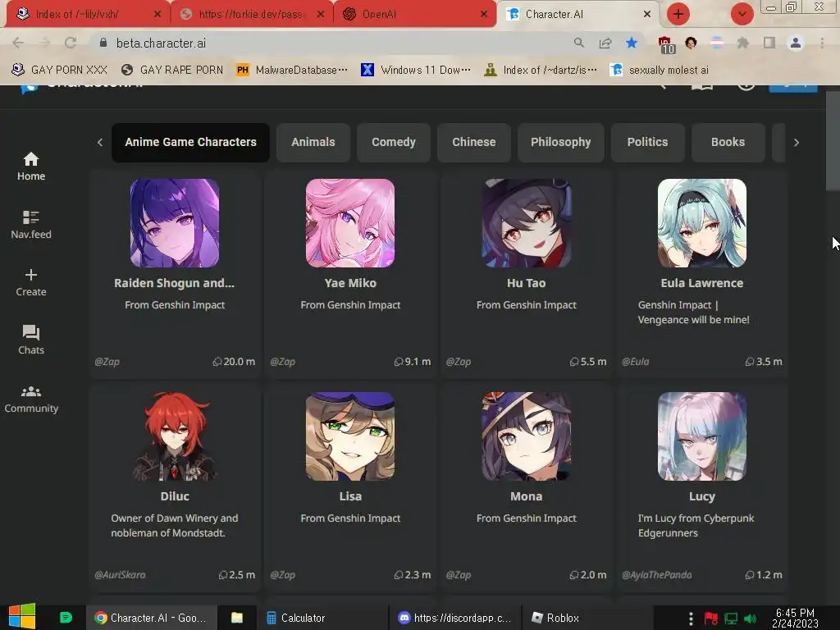Screen dimensions: 840x630
Task: Open the green chat app taskbar icon
Action: tap(66, 618)
